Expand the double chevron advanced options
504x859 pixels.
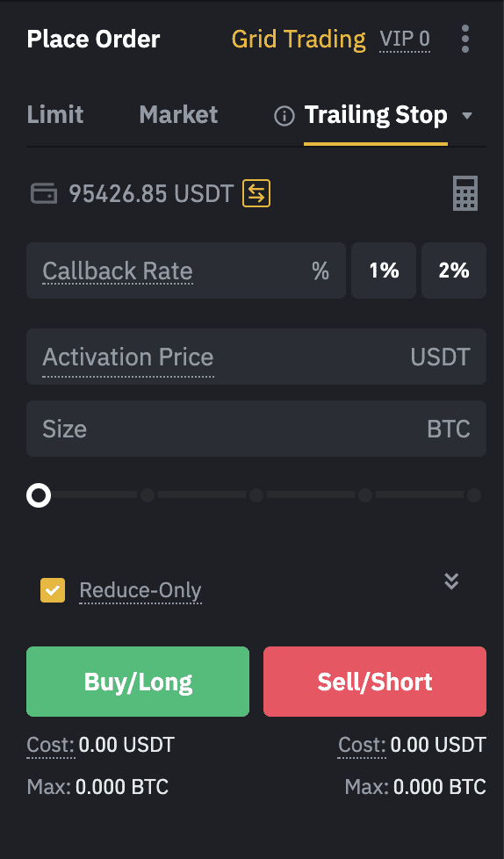451,581
